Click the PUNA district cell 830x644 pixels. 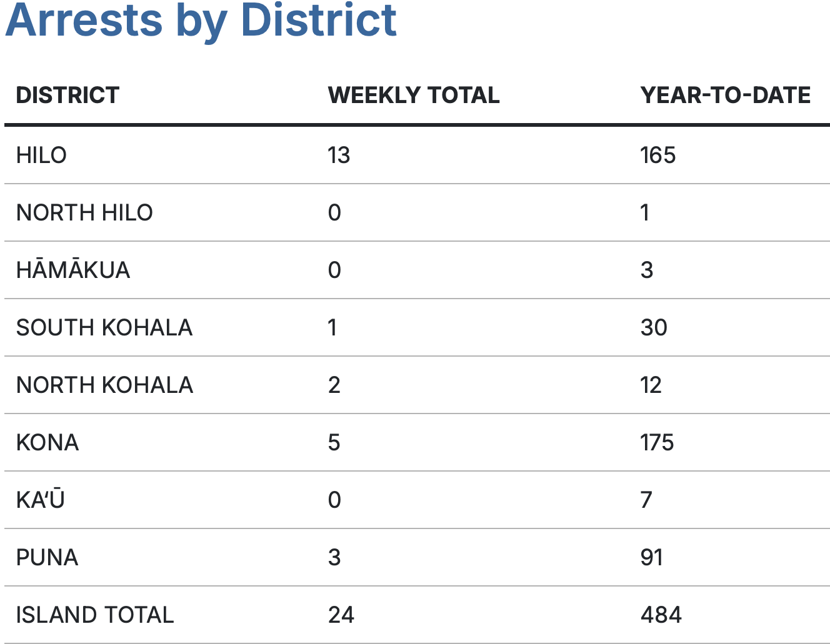[47, 557]
